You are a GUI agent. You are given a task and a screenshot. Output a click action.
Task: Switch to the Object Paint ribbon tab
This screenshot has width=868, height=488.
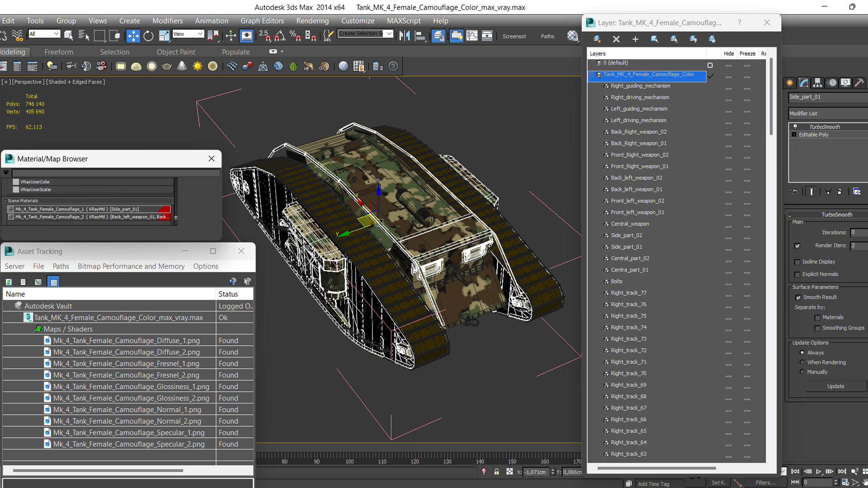[x=176, y=52]
